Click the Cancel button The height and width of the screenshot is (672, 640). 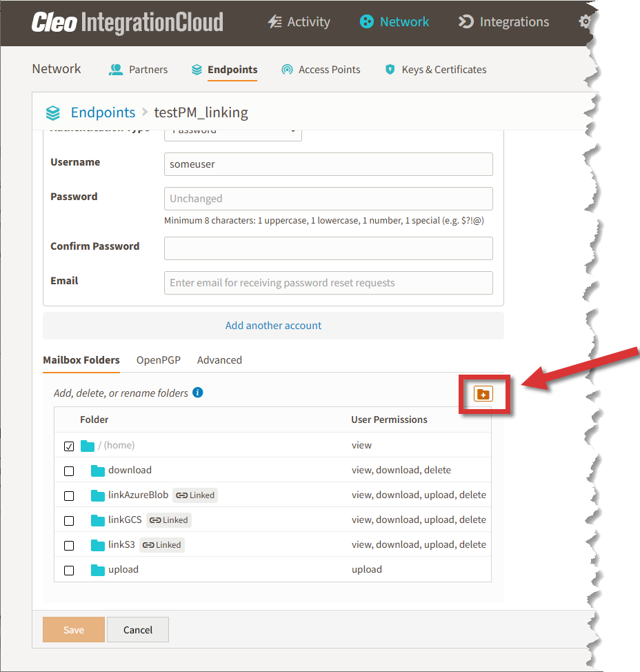click(x=138, y=630)
